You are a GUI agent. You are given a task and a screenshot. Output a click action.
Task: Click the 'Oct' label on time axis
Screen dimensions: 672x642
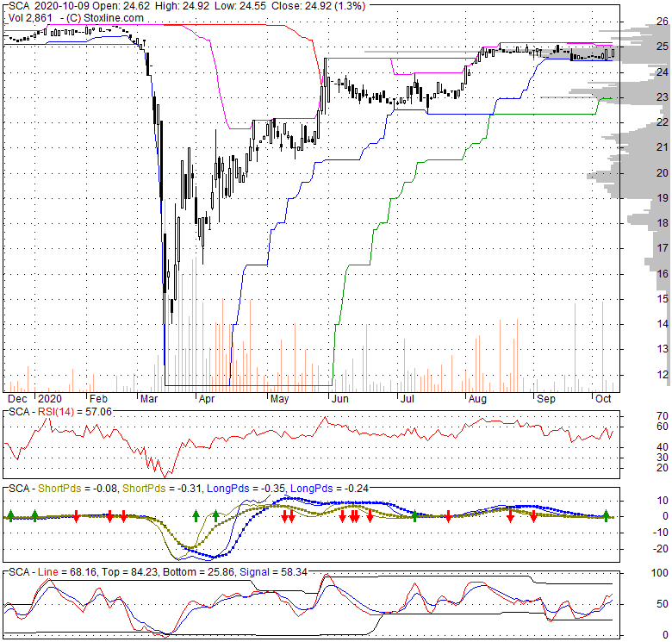[603, 399]
